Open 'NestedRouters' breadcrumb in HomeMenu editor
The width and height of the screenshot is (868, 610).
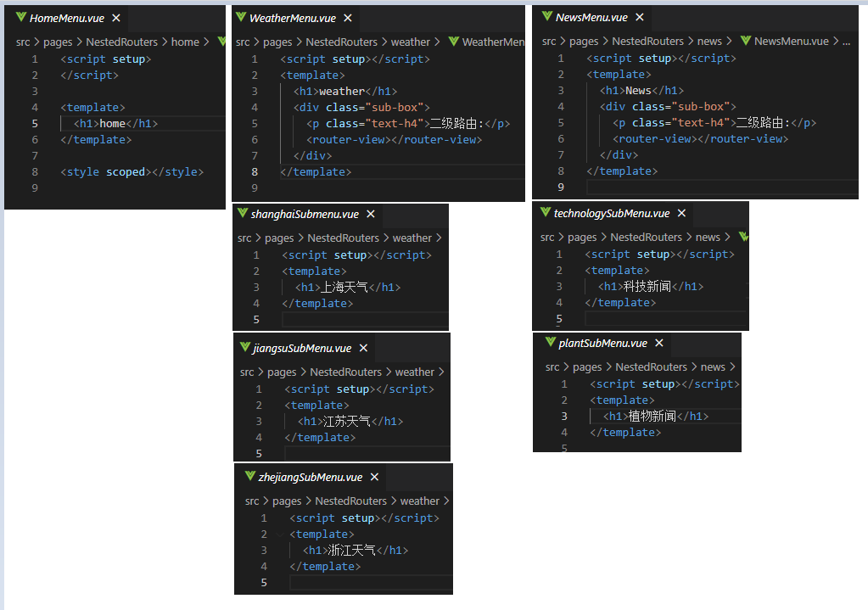click(122, 42)
